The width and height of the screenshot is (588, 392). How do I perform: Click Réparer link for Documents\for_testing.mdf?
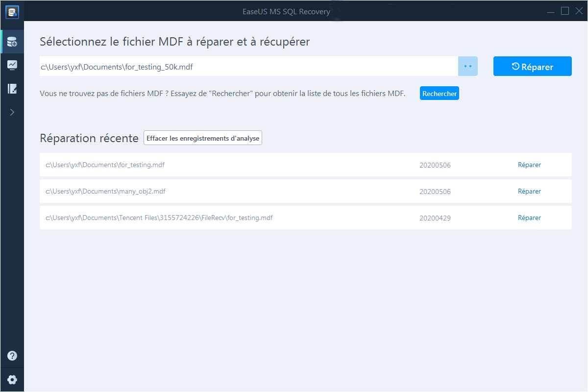pyautogui.click(x=529, y=165)
